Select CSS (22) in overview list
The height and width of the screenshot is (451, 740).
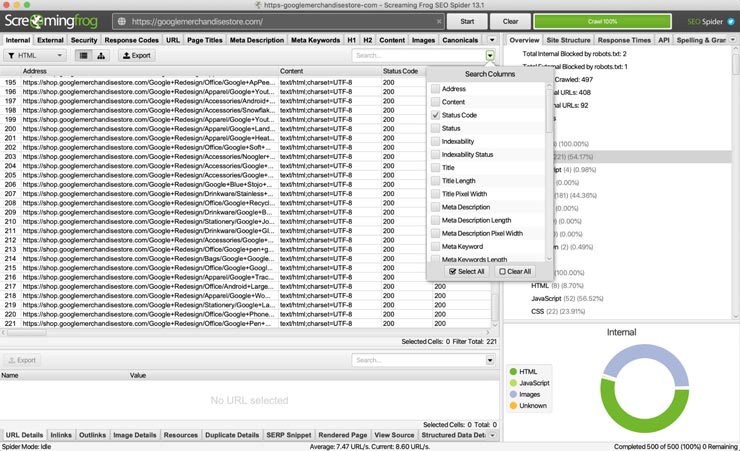tap(558, 311)
